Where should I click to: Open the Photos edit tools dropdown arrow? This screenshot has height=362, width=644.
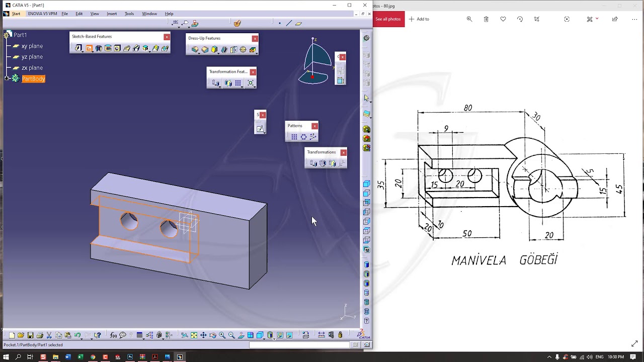[597, 19]
